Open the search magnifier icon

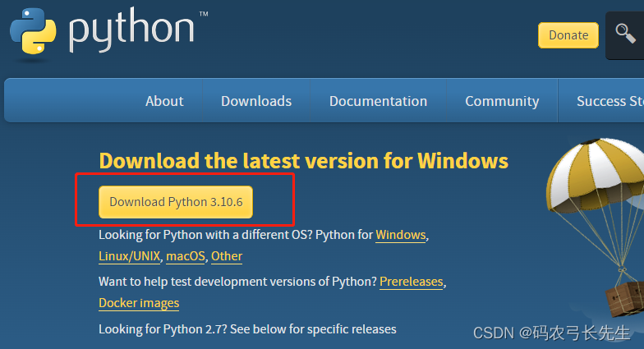pos(625,34)
